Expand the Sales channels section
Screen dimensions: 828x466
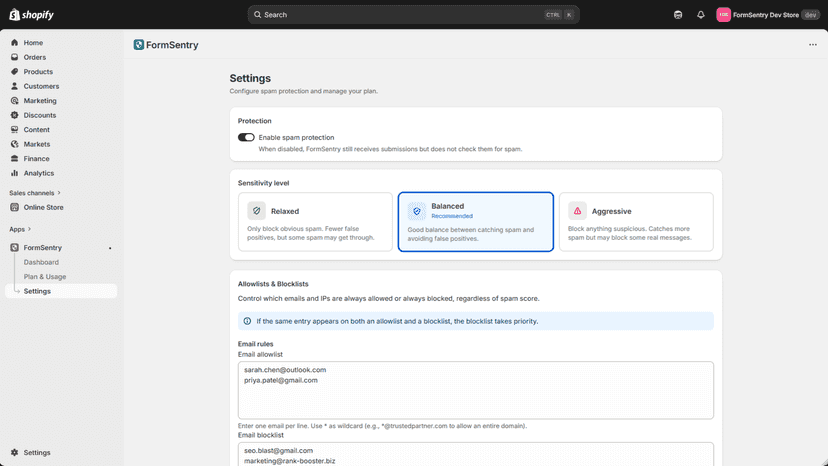pyautogui.click(x=35, y=193)
